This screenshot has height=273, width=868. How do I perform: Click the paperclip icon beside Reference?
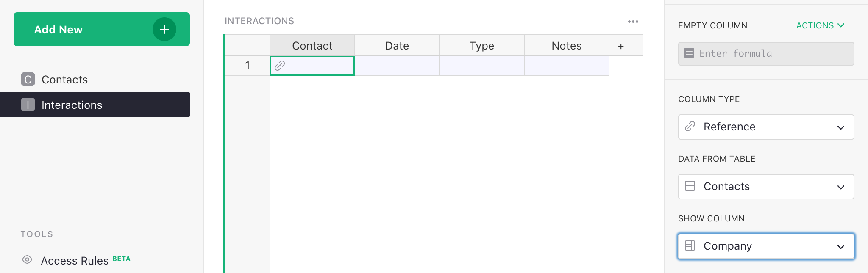click(x=690, y=127)
